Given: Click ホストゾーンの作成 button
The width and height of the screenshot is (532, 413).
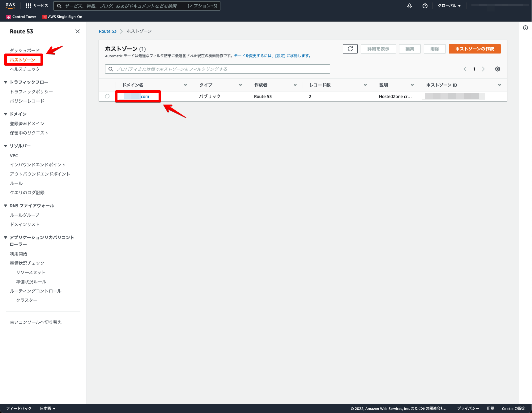Looking at the screenshot, I should pos(475,49).
